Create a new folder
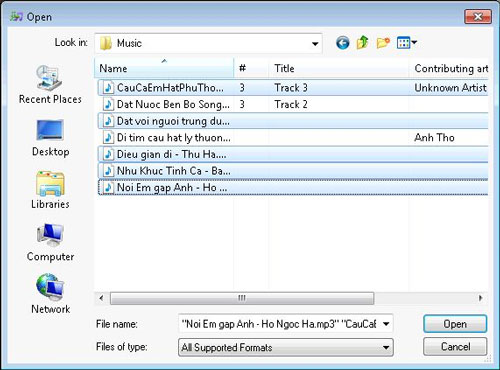 pyautogui.click(x=383, y=43)
